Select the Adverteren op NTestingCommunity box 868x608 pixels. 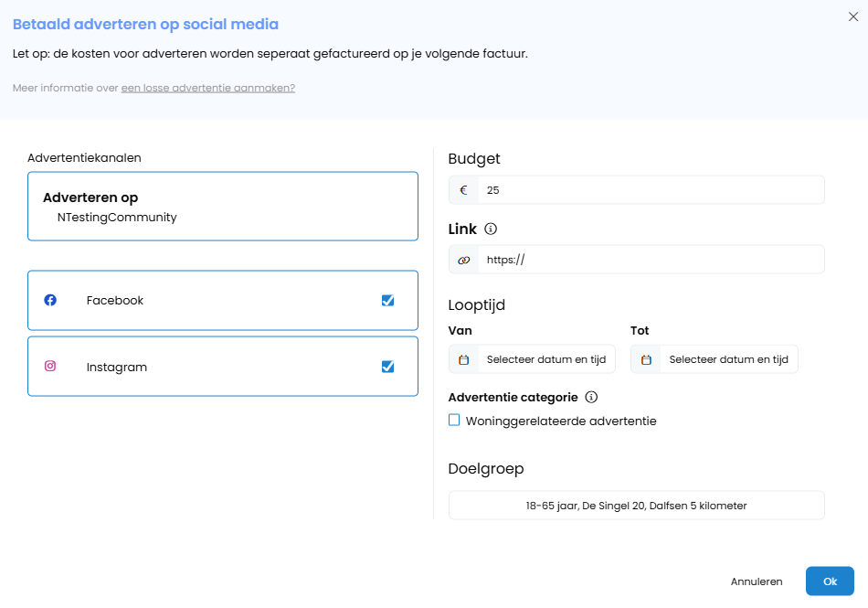(x=223, y=207)
